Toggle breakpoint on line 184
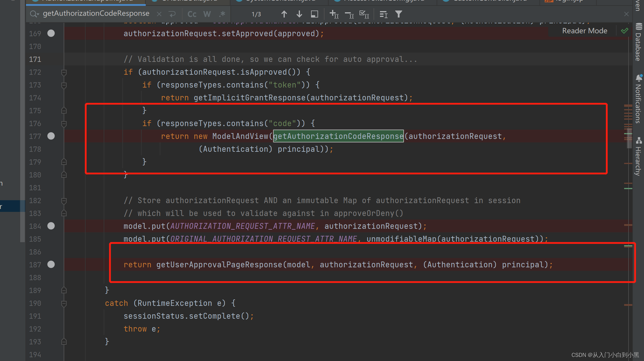644x361 pixels. click(51, 226)
